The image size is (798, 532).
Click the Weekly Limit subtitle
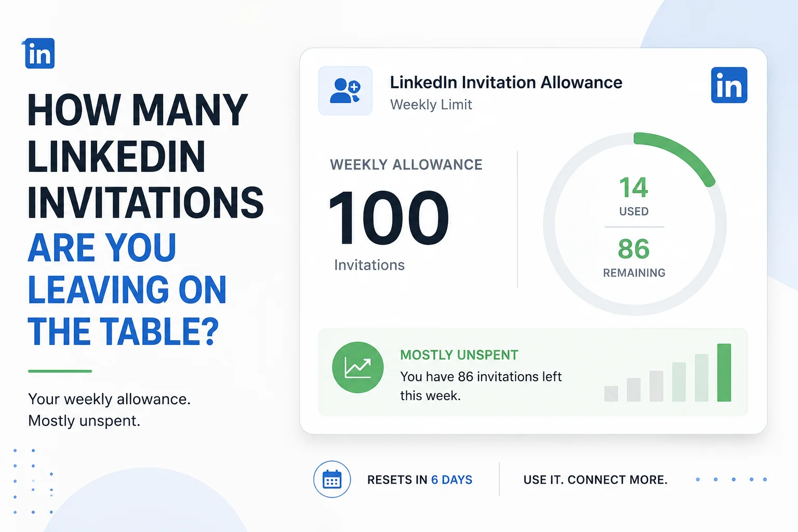coord(431,105)
